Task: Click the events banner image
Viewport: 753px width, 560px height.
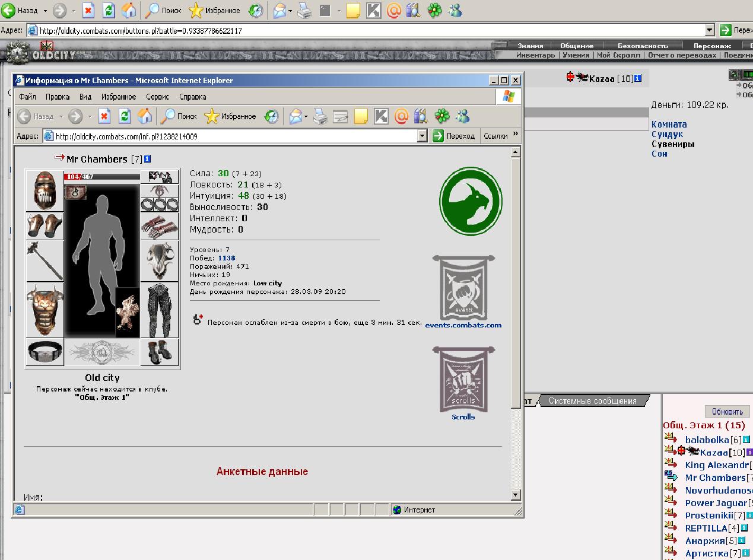Action: (463, 288)
